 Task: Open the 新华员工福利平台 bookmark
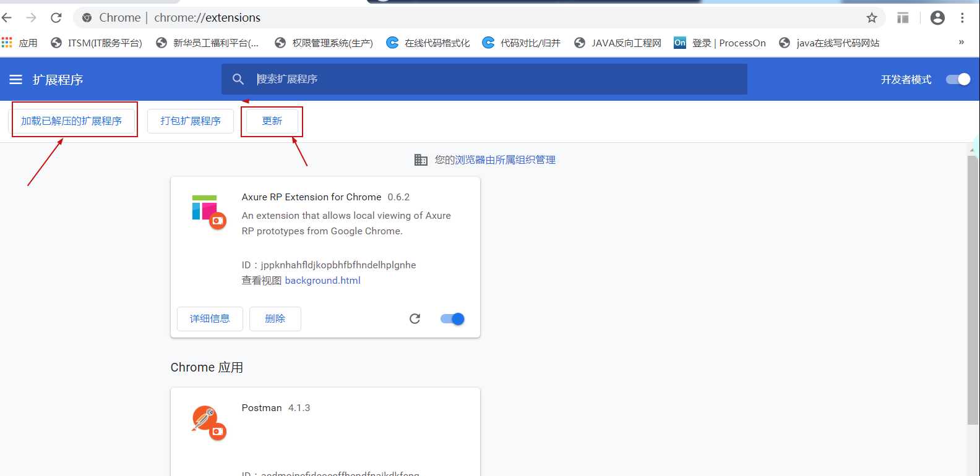[x=207, y=43]
